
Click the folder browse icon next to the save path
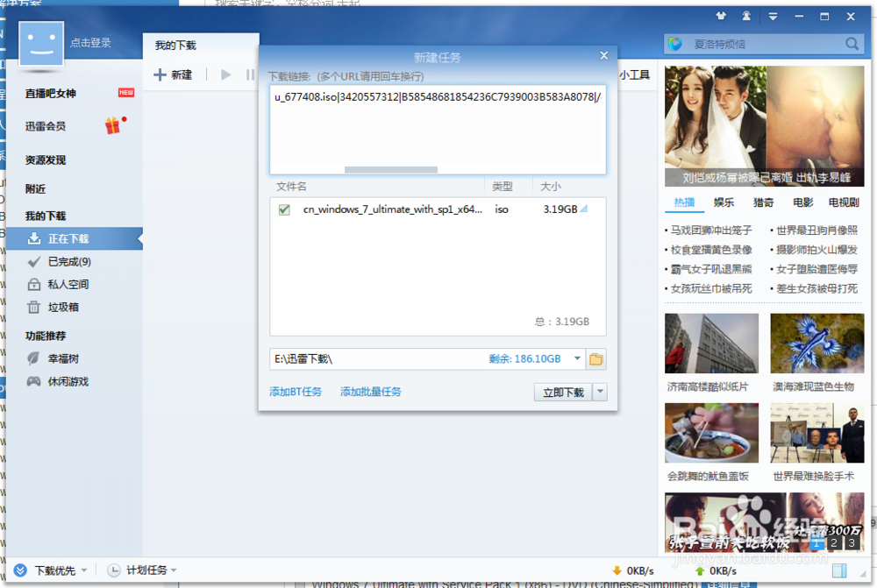[596, 358]
